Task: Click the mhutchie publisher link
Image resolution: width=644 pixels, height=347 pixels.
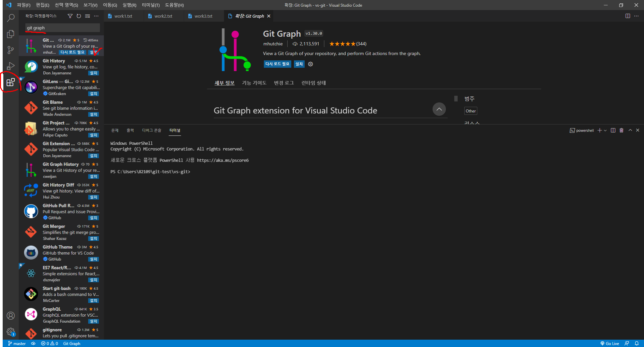Action: click(273, 44)
